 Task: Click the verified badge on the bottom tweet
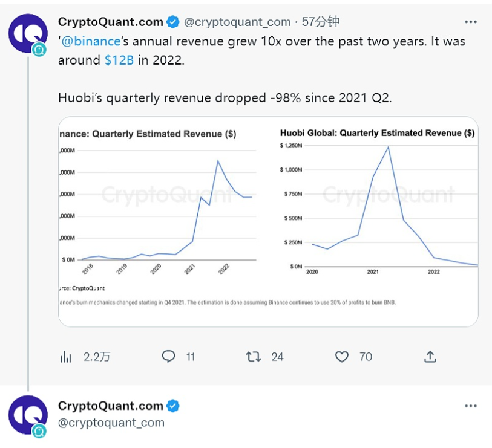pyautogui.click(x=172, y=406)
